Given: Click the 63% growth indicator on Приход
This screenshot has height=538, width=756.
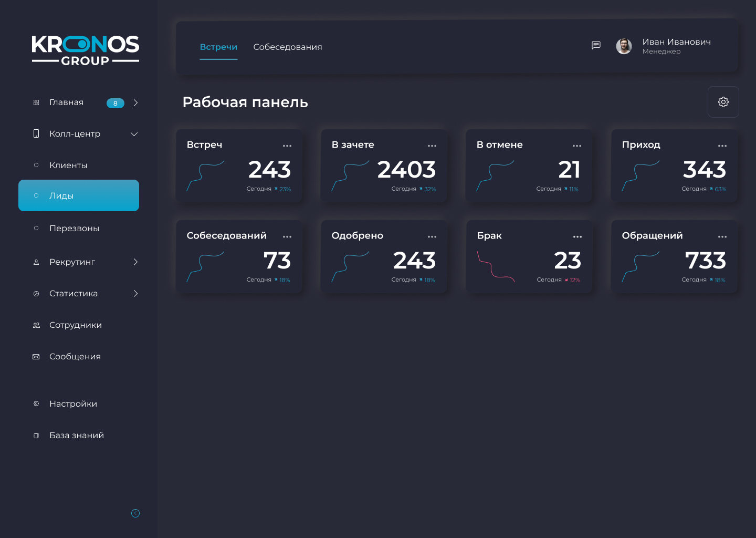Looking at the screenshot, I should (x=718, y=189).
